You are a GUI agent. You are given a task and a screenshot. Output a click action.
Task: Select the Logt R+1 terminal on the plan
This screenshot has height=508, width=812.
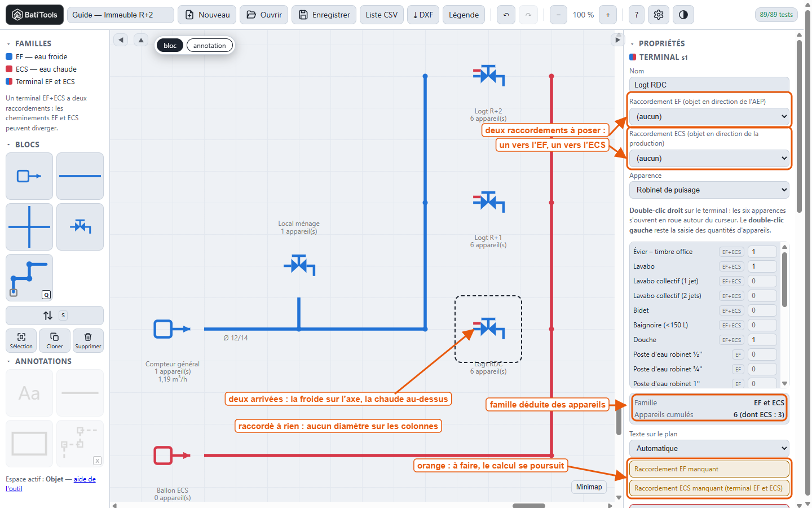(488, 202)
